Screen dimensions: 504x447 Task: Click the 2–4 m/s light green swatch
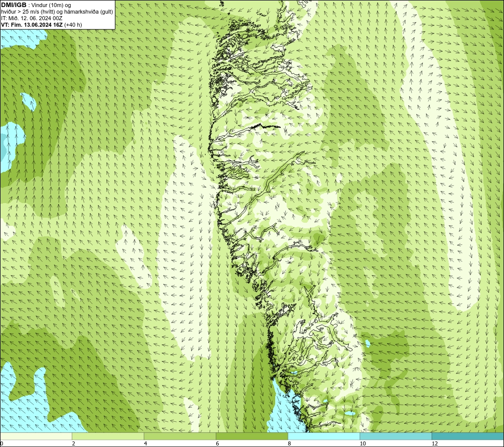(108, 436)
